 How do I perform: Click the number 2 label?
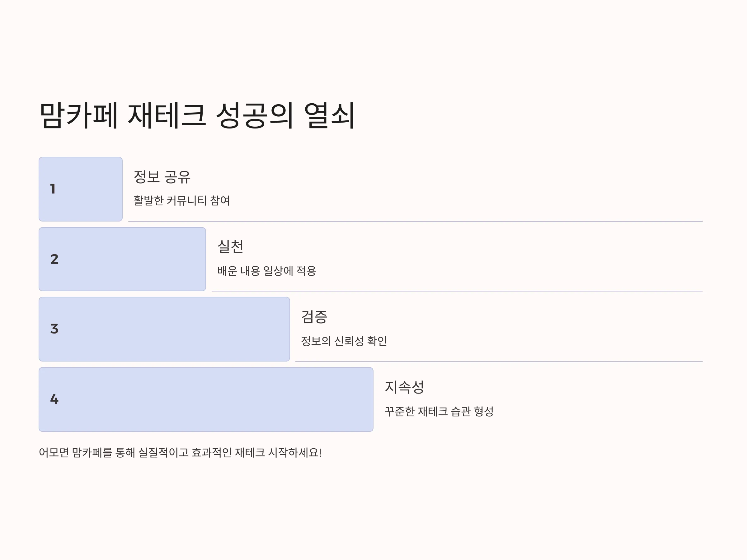pos(54,259)
